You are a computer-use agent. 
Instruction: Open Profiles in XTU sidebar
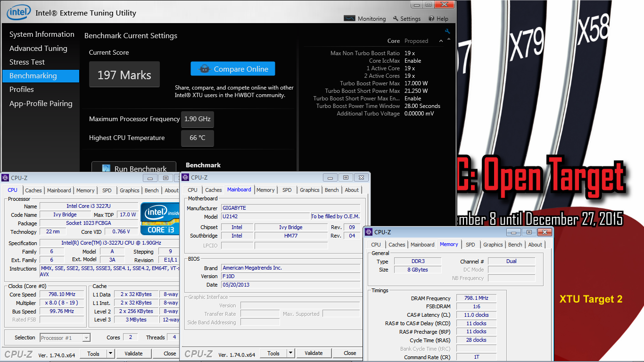22,89
